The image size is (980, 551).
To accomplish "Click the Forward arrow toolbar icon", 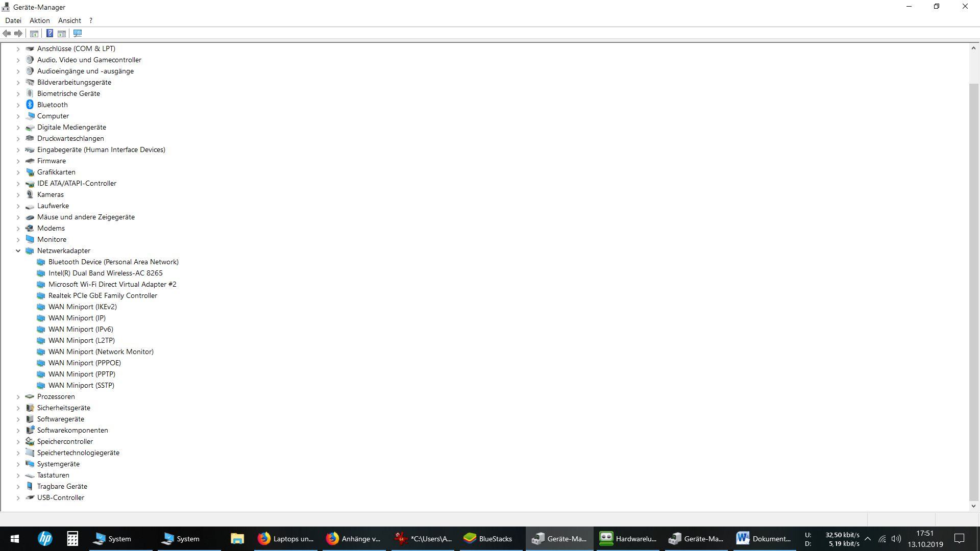I will point(18,34).
